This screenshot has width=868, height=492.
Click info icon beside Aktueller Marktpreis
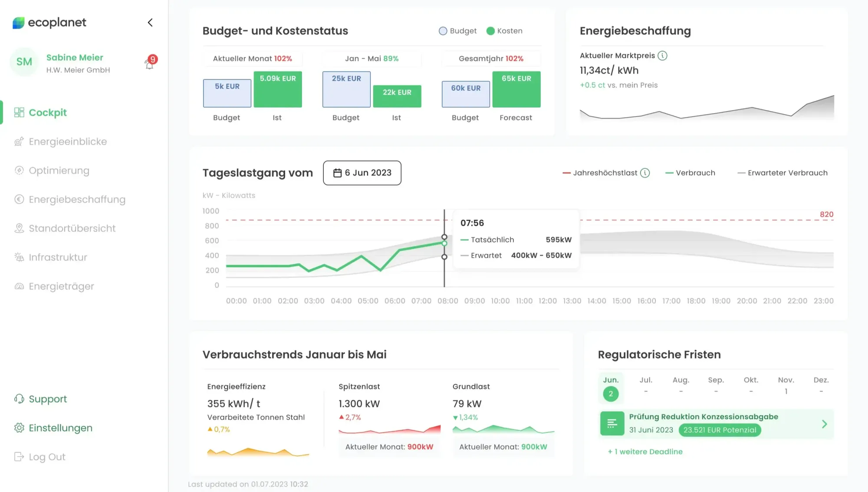(662, 56)
